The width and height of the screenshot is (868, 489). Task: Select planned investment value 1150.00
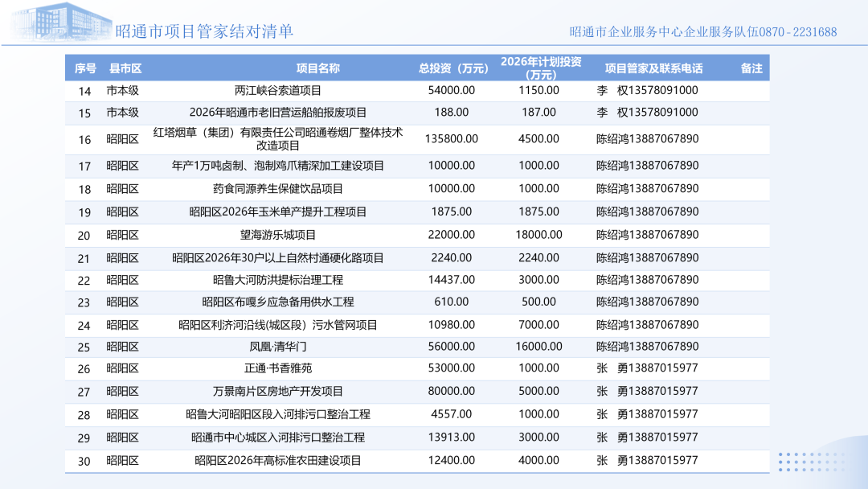[538, 90]
